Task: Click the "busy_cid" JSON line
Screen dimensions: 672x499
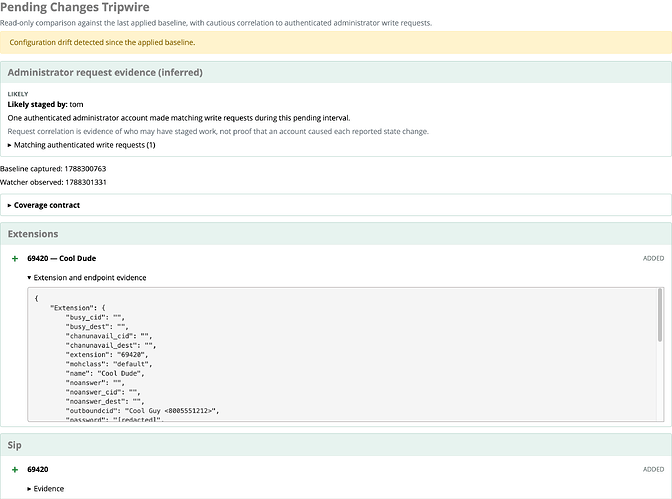Action: tap(95, 317)
